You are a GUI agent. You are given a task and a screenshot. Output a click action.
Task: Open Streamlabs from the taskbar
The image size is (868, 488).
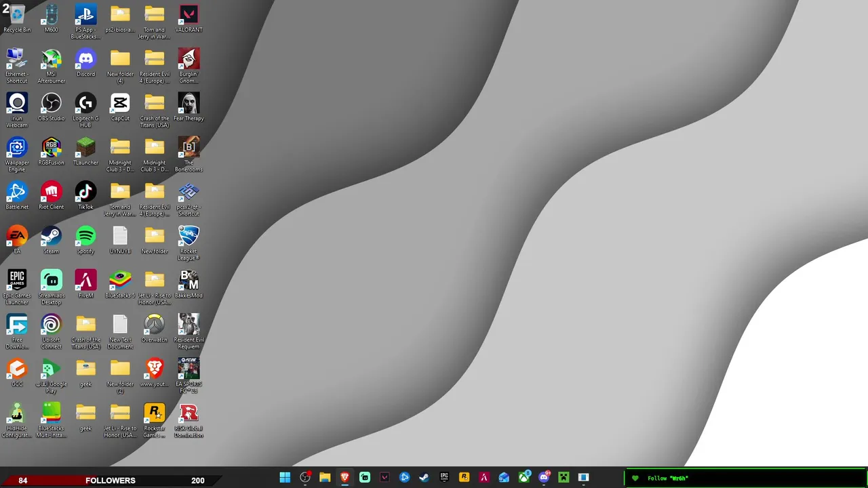pos(365,478)
